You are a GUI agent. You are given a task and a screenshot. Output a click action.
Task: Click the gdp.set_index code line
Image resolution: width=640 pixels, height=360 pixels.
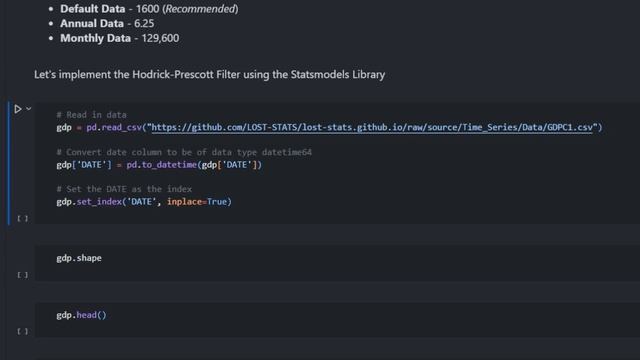[144, 202]
